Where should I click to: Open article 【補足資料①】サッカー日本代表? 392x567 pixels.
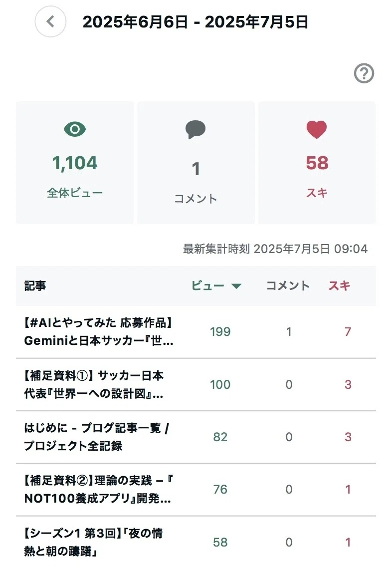click(94, 384)
